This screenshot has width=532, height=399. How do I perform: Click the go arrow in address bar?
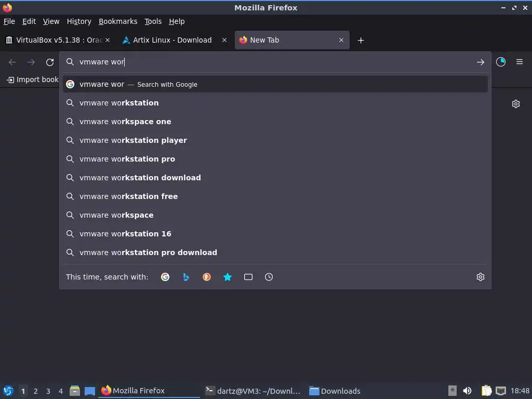(480, 62)
